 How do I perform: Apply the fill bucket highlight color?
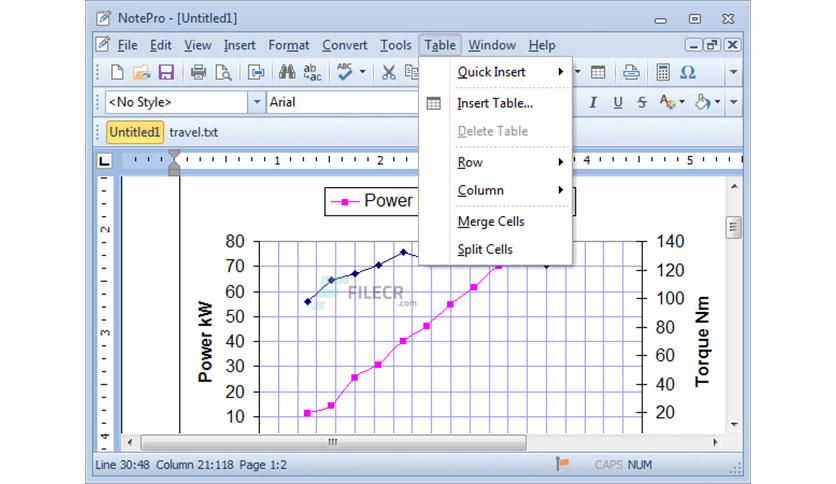click(x=703, y=102)
